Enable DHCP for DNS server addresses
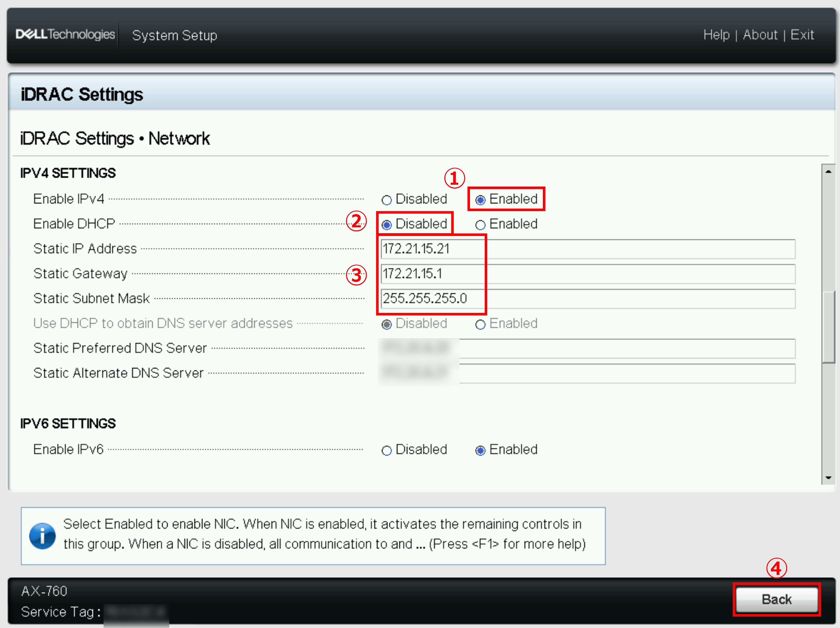The height and width of the screenshot is (628, 840). point(480,324)
